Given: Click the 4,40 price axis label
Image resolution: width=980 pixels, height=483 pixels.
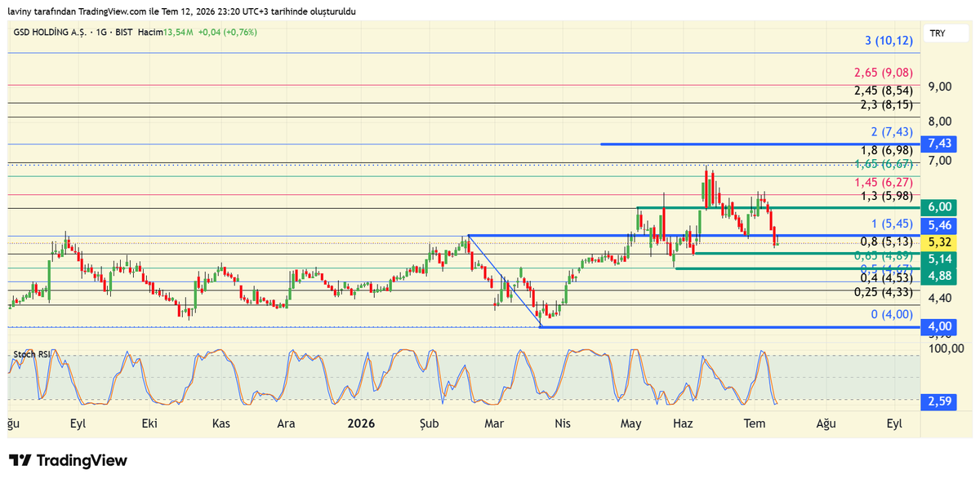Looking at the screenshot, I should coord(942,298).
